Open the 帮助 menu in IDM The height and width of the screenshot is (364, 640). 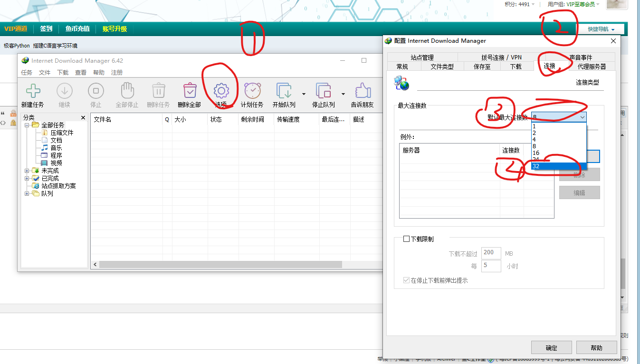point(99,73)
